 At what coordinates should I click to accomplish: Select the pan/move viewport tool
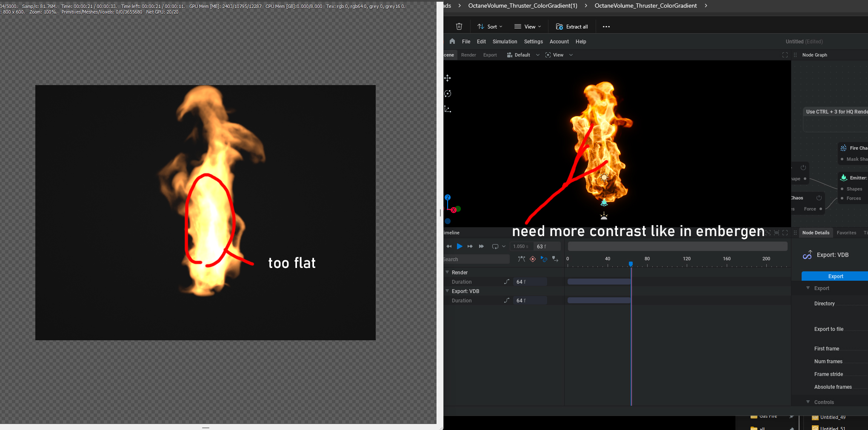[x=448, y=78]
